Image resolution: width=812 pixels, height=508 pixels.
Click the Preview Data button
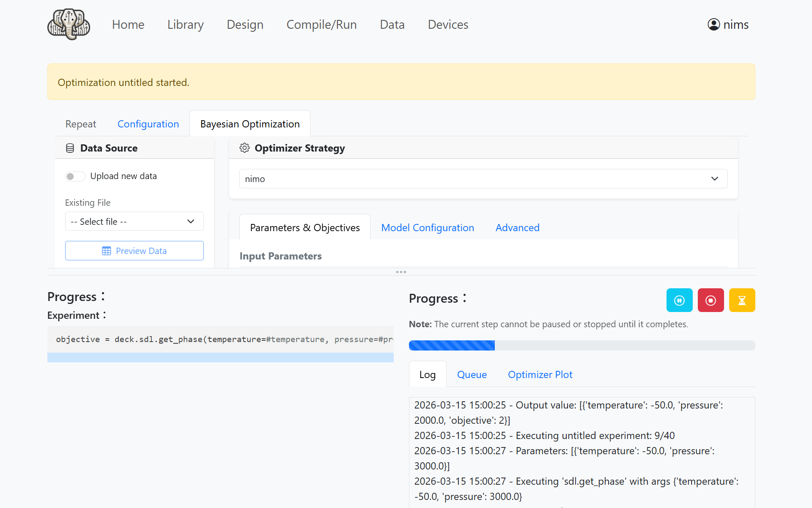[134, 251]
